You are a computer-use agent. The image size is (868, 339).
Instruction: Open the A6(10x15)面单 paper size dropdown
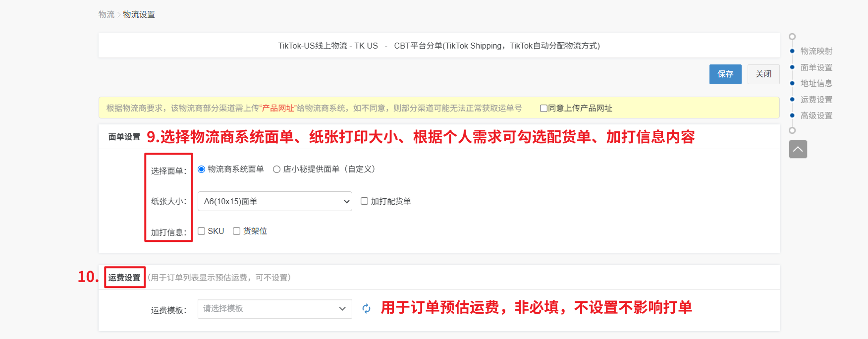click(x=274, y=201)
